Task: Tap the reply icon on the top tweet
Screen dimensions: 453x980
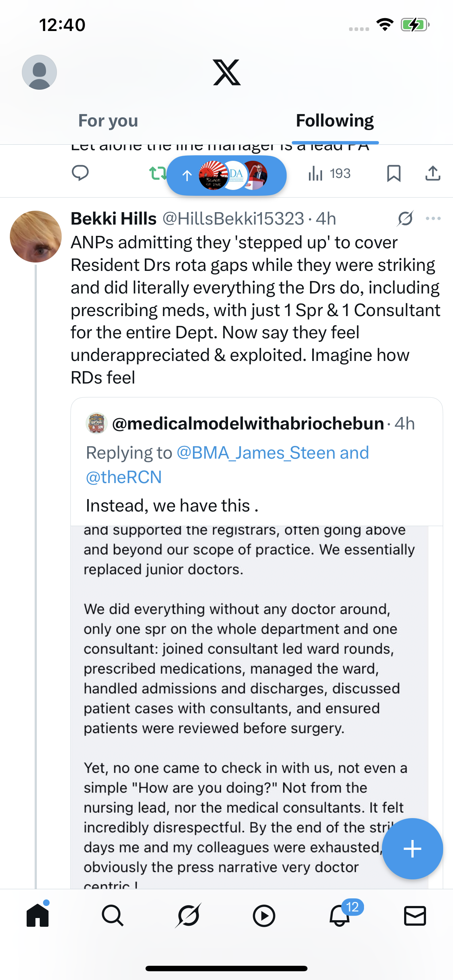Action: click(x=80, y=173)
